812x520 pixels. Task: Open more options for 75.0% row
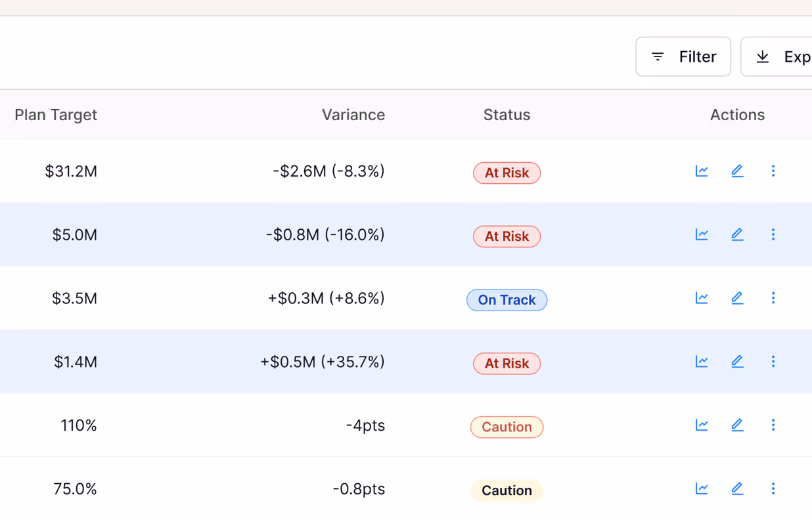click(773, 488)
